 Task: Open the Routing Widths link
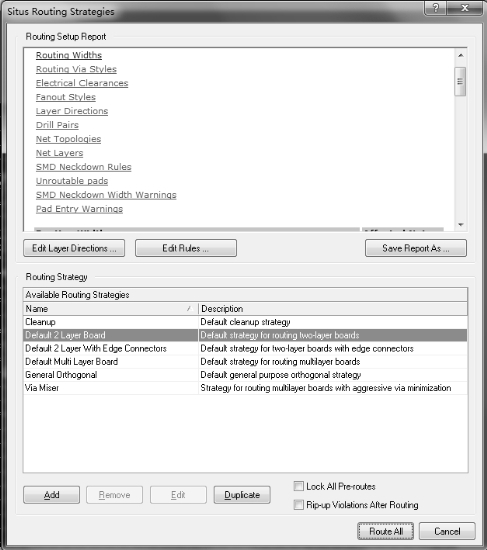coord(69,55)
